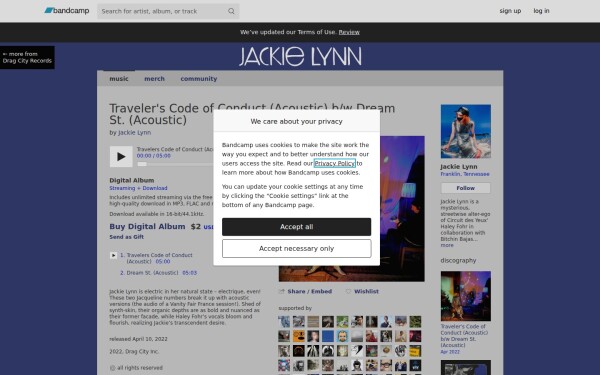Screen dimensions: 600x375
Task: Open the sign up link
Action: 510,11
